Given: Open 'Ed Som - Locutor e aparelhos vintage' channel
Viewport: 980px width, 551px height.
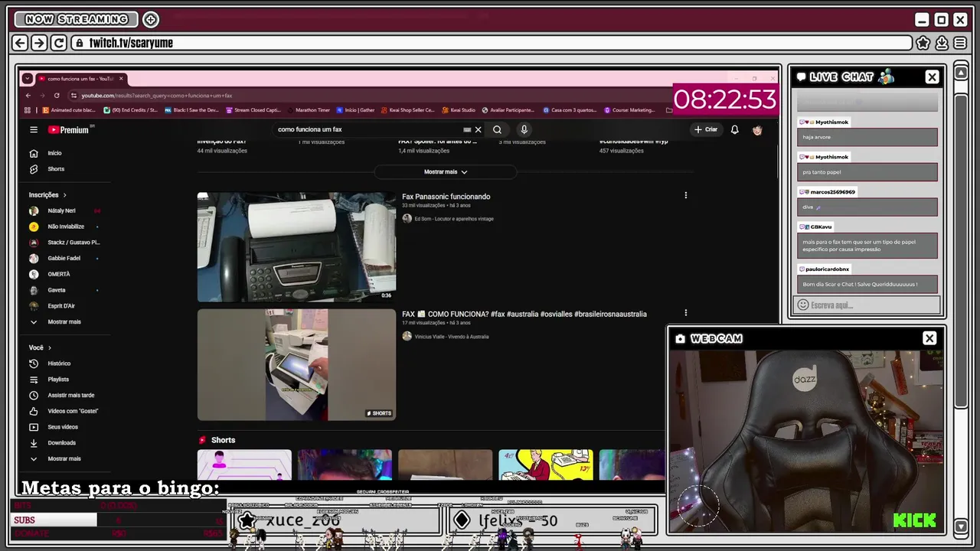Looking at the screenshot, I should 454,219.
